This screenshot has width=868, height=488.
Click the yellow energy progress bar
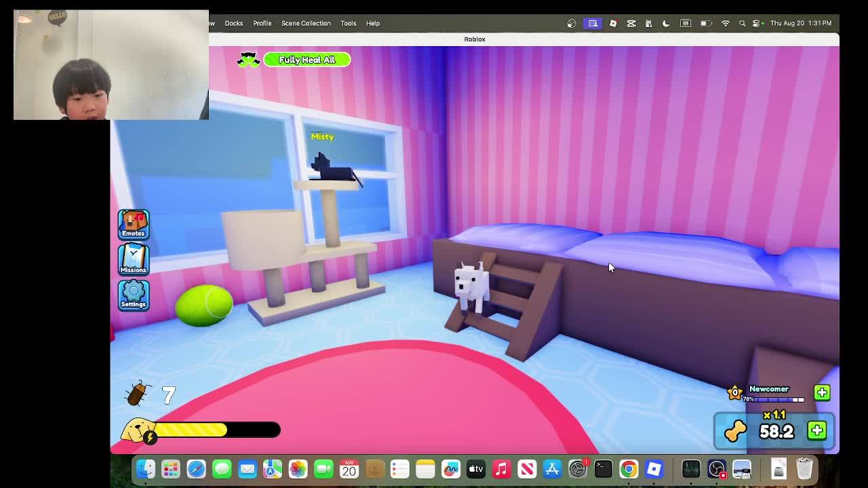click(217, 430)
